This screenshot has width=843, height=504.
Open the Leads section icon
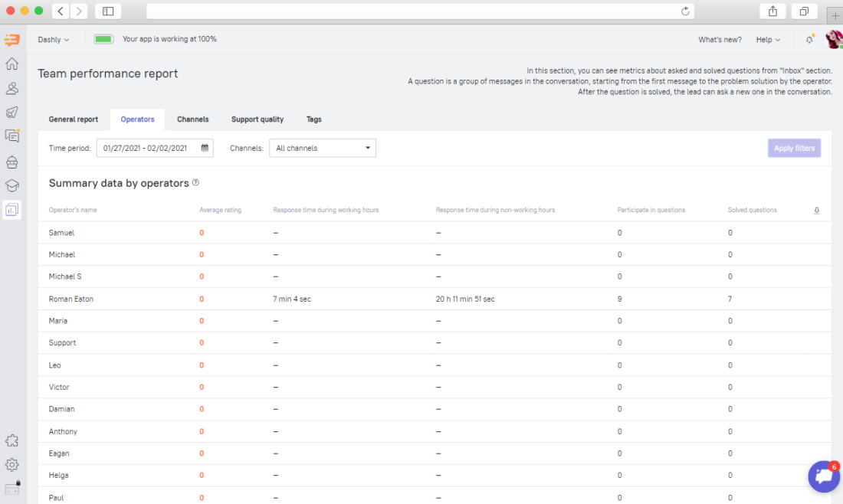coord(11,88)
